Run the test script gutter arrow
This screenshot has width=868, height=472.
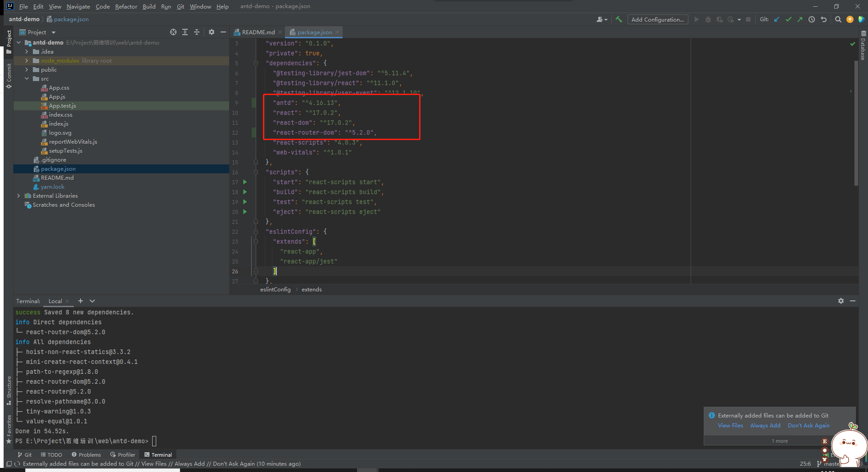pos(245,202)
